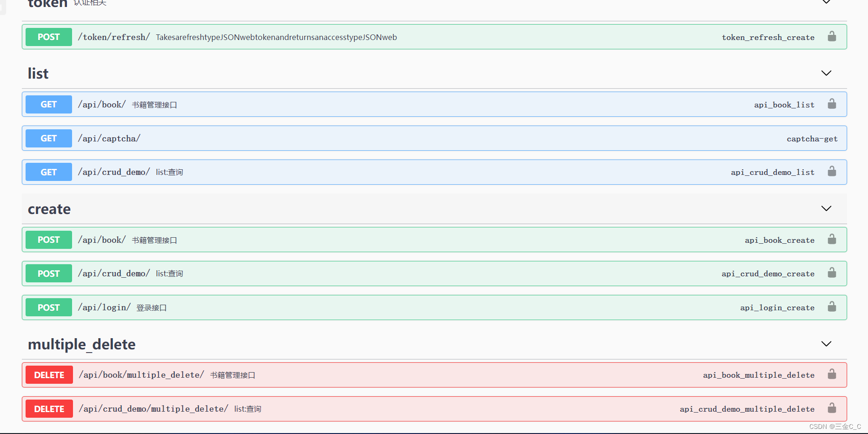Click the list section heading
Screen dimensions: 868x434
point(38,73)
